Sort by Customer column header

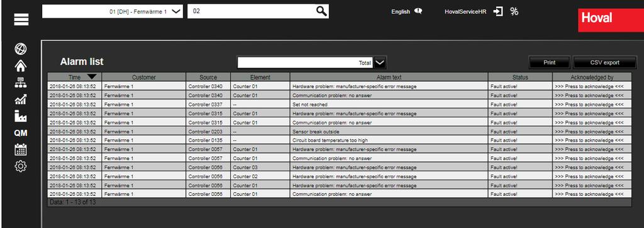coord(144,77)
